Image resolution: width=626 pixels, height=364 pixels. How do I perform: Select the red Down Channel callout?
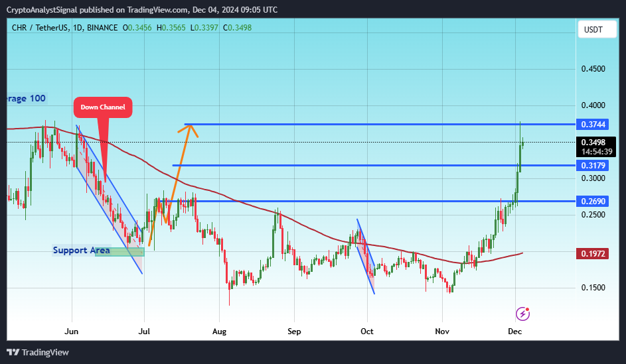click(x=103, y=107)
